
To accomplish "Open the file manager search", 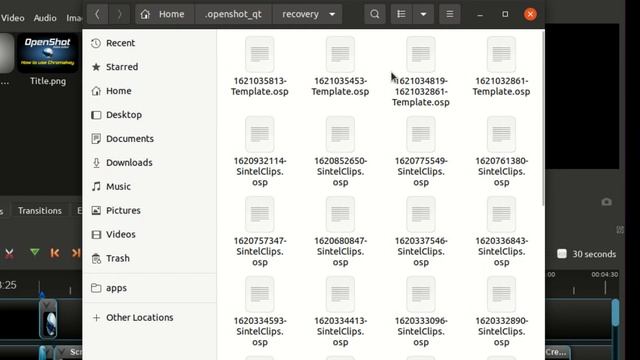I will 374,14.
